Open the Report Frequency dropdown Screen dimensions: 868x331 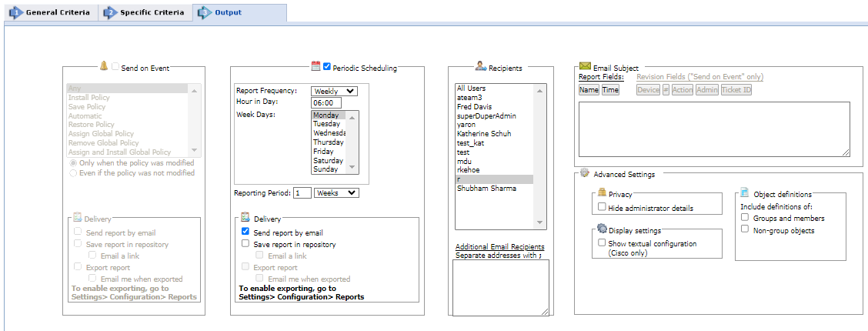[x=334, y=91]
